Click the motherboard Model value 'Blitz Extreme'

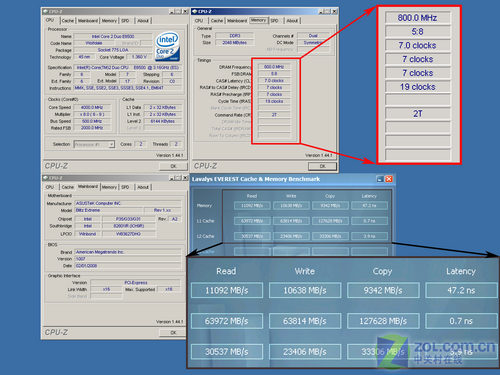click(109, 210)
